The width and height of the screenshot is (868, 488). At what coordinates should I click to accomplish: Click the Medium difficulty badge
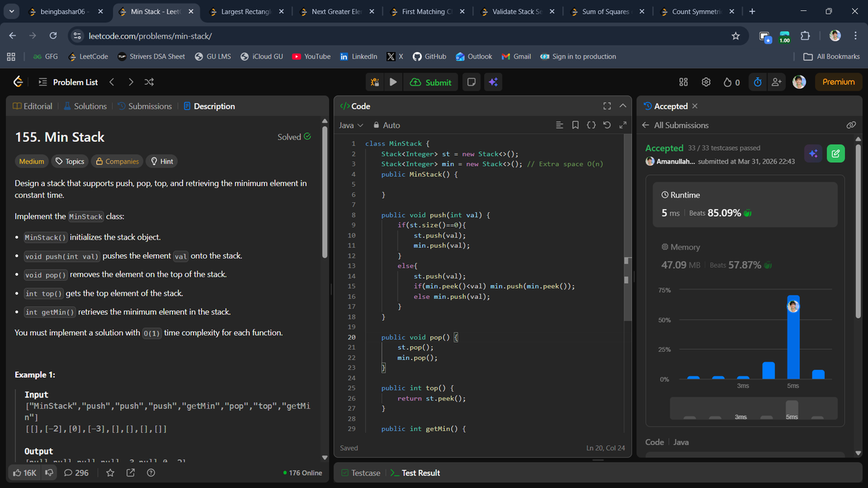pyautogui.click(x=31, y=161)
